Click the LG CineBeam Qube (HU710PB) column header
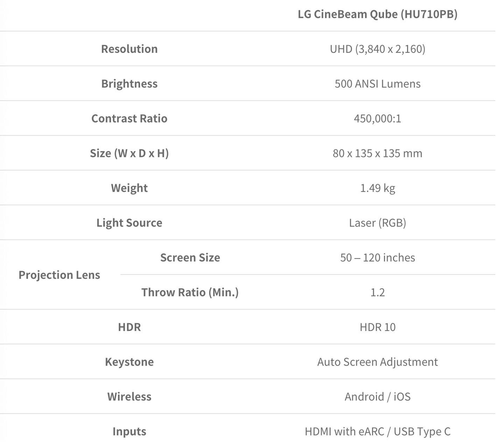The width and height of the screenshot is (504, 442). pos(378,14)
